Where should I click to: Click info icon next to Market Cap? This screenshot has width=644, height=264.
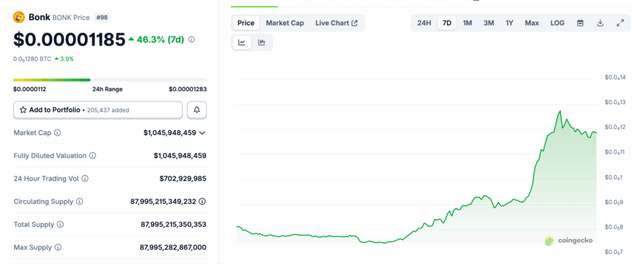pos(58,133)
